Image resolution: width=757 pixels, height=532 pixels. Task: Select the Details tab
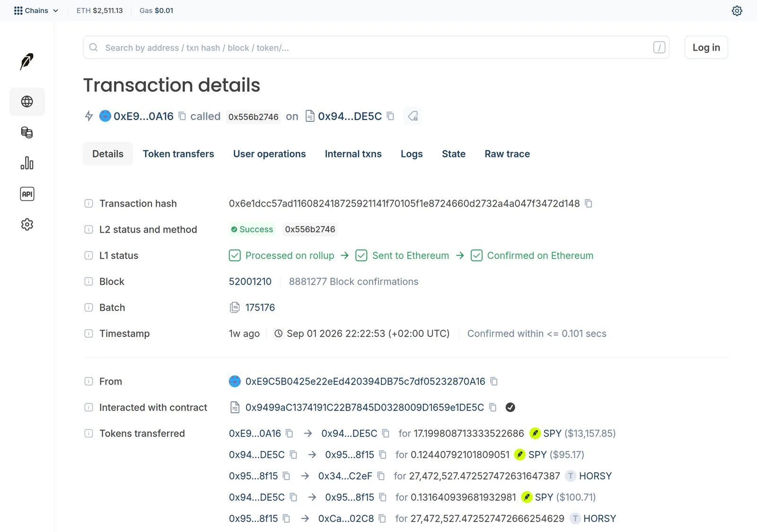coord(108,154)
